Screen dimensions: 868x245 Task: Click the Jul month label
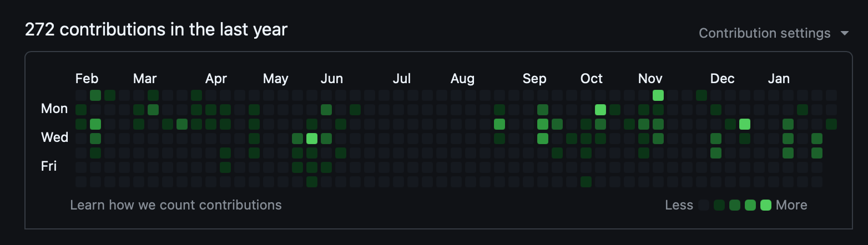pos(402,79)
